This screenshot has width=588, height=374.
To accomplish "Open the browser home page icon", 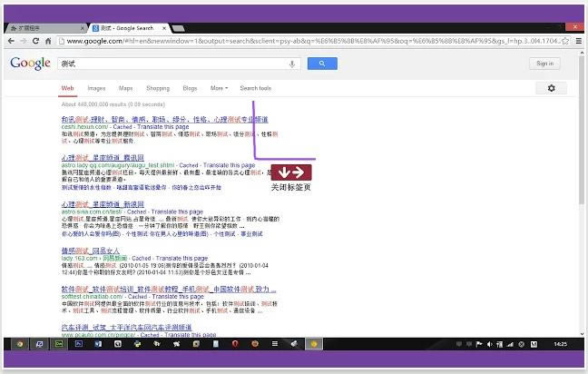I will [48, 41].
